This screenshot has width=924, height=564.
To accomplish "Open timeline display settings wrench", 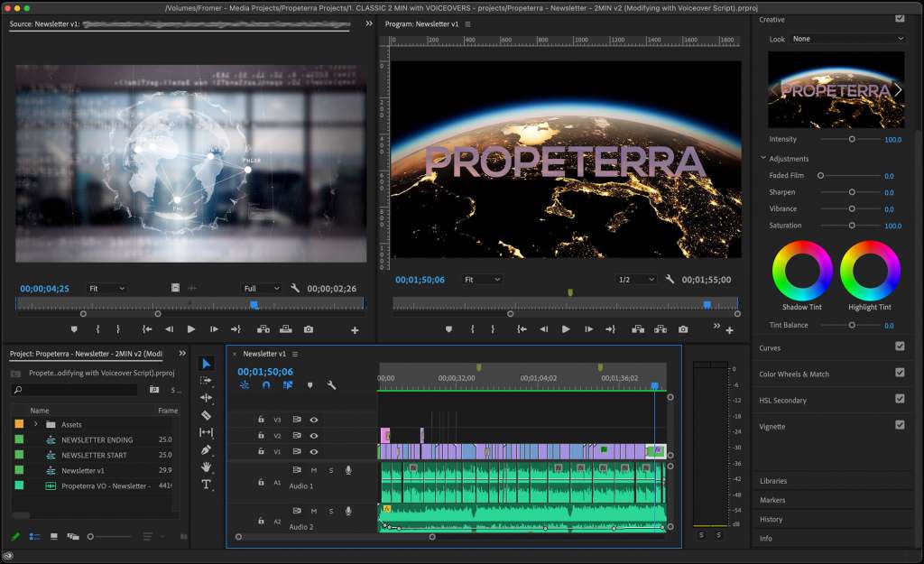I will pos(332,384).
